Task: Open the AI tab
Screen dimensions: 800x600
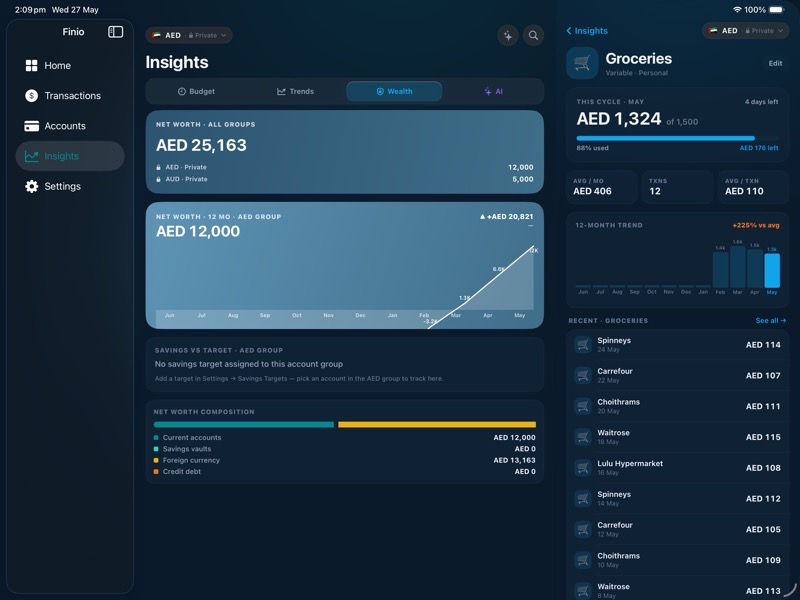Action: click(493, 91)
